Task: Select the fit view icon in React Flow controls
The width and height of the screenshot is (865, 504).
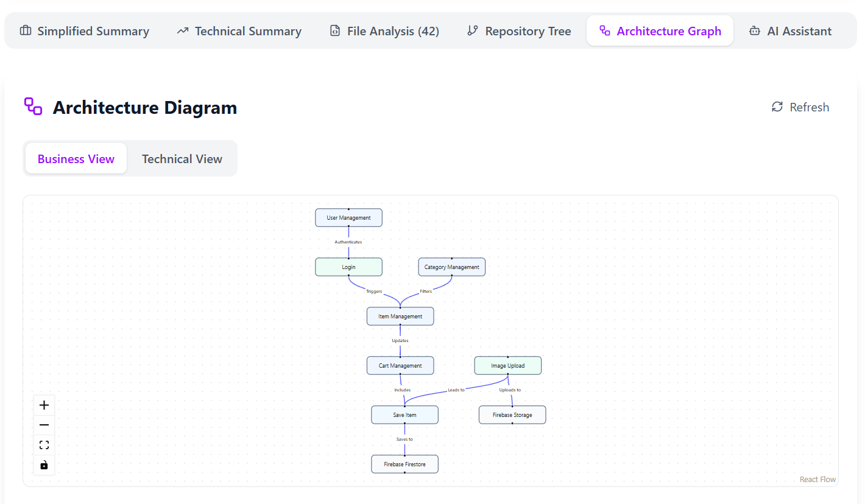Action: (44, 444)
